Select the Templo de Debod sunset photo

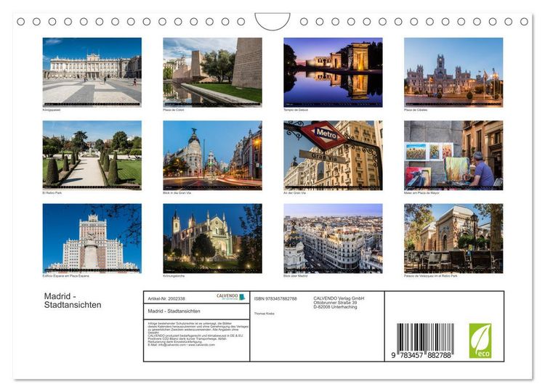pos(333,72)
